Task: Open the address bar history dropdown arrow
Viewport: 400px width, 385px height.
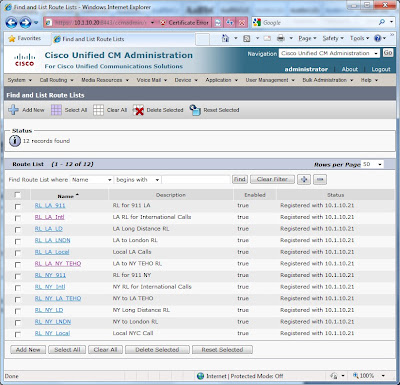Action: point(152,23)
